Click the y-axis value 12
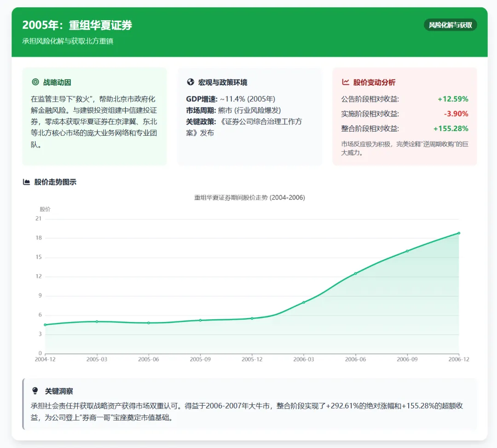 tap(38, 276)
